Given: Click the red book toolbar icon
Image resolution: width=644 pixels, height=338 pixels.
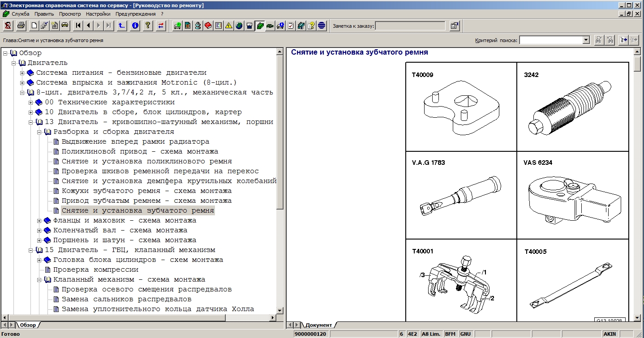Looking at the screenshot, I should pos(208,26).
